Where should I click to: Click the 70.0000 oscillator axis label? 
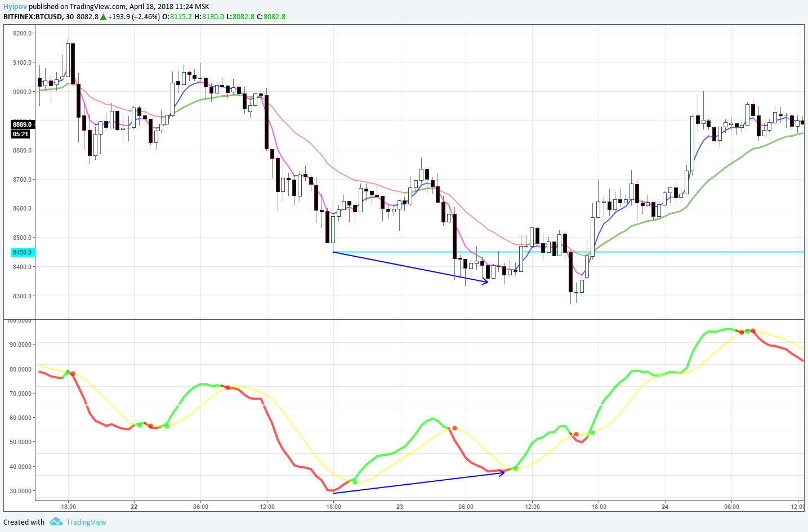tap(21, 394)
